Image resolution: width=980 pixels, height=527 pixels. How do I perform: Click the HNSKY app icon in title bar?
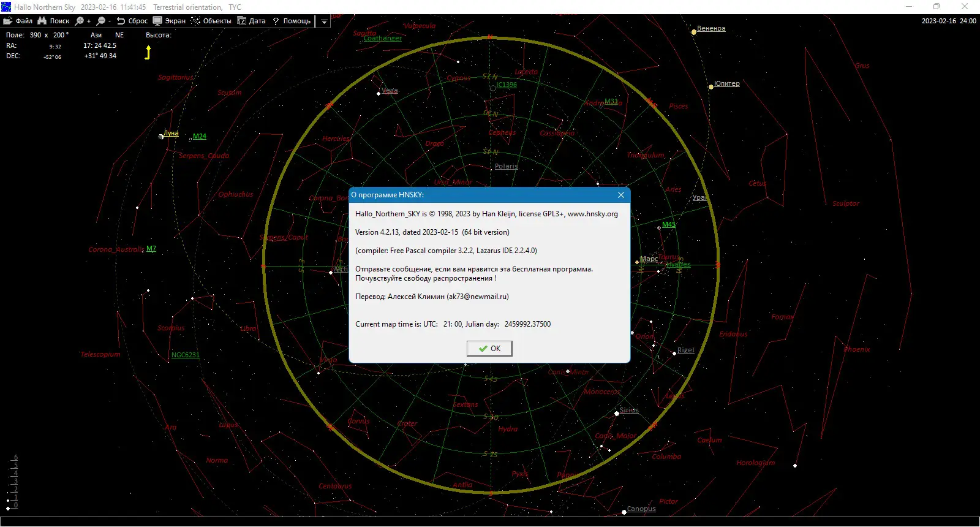tap(6, 7)
